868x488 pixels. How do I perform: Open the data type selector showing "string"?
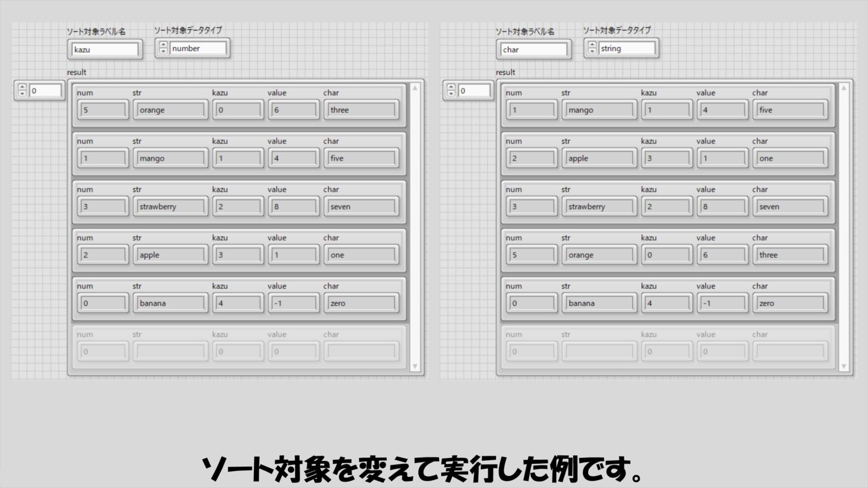(626, 49)
